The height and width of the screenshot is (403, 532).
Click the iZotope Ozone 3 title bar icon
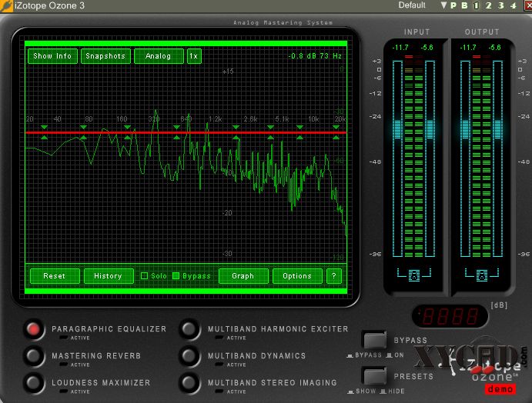pyautogui.click(x=6, y=5)
